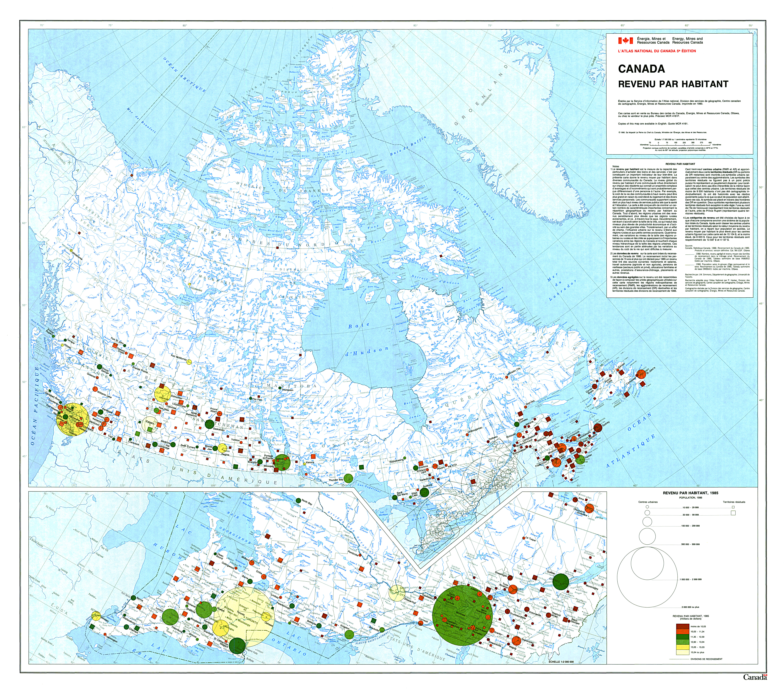Image resolution: width=784 pixels, height=689 pixels.
Task: Click the '1 000 000 - 2 999 999' legend label
Action: [x=691, y=579]
